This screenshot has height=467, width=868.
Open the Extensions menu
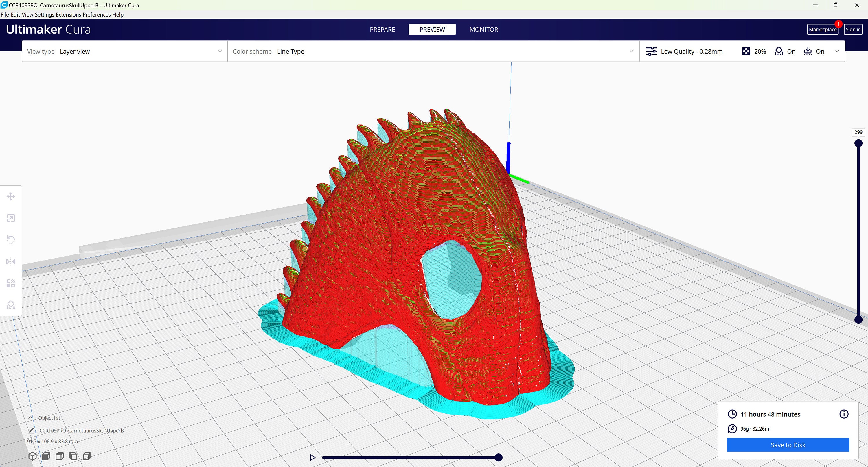tap(68, 14)
